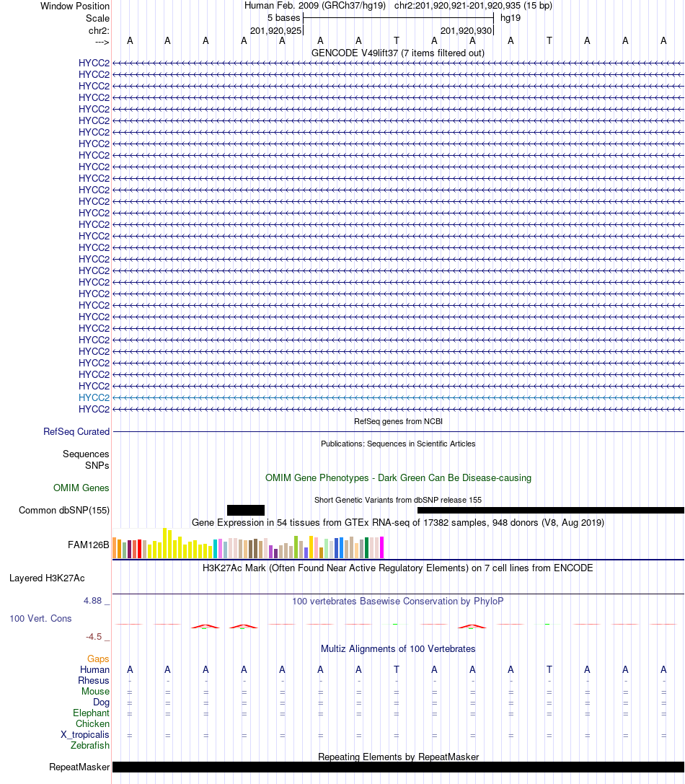Image resolution: width=685 pixels, height=784 pixels.
Task: Click the 5 bases scale bar
Action: coord(398,18)
